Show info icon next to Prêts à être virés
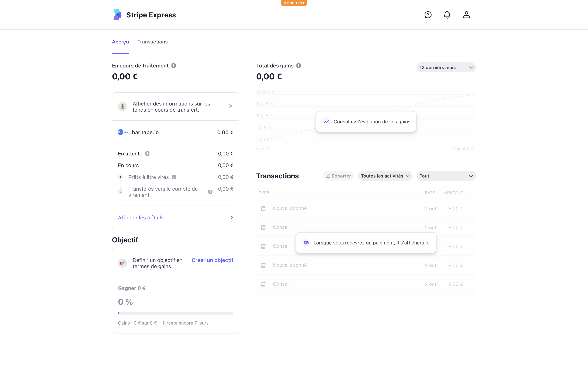Viewport: 588px width, 368px height. click(x=174, y=177)
